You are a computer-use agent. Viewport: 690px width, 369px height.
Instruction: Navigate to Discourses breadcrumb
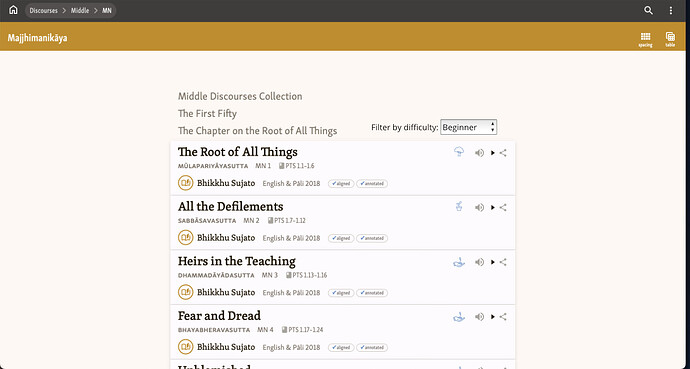point(44,11)
